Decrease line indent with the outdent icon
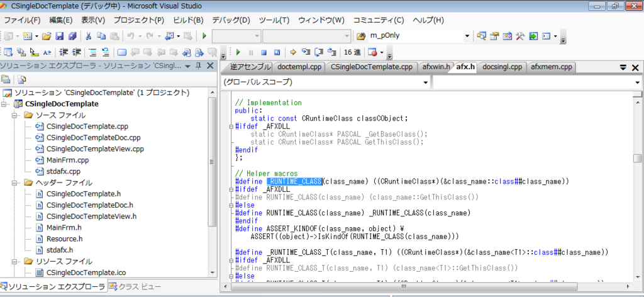 pyautogui.click(x=63, y=52)
